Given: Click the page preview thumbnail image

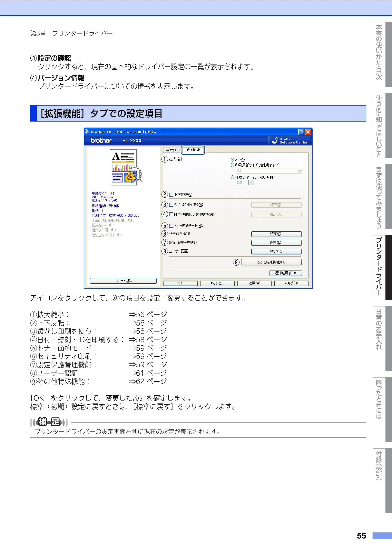Looking at the screenshot, I should pos(126,167).
